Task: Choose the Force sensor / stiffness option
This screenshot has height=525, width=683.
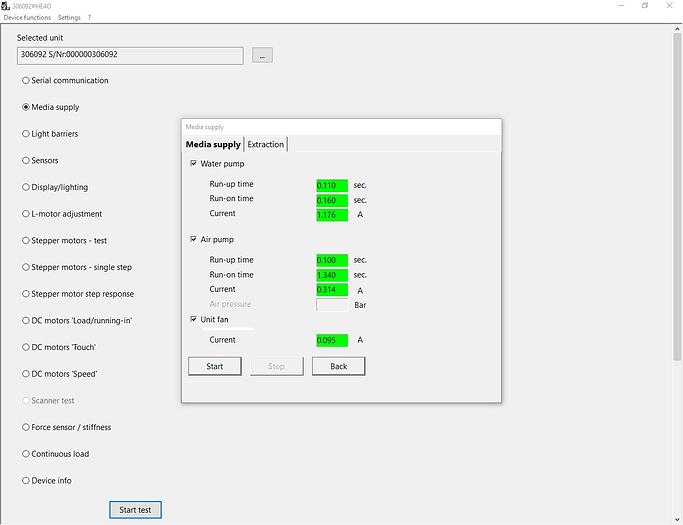Action: (27, 428)
